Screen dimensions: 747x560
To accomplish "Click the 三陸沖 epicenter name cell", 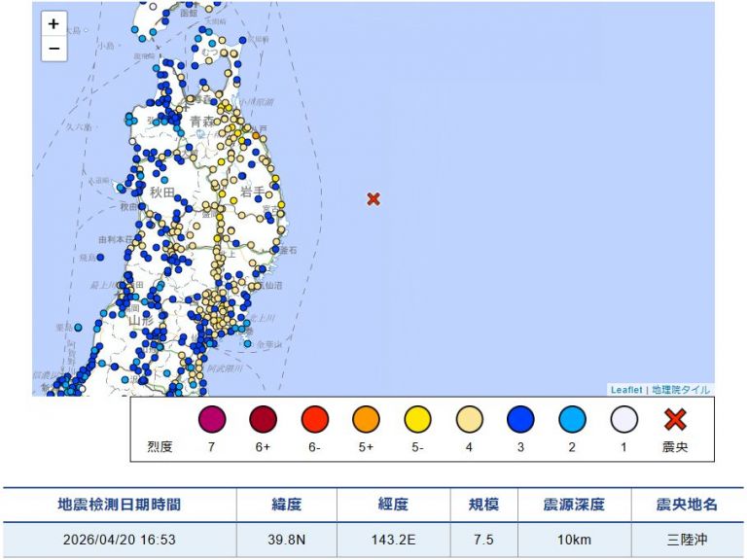I will coord(688,539).
